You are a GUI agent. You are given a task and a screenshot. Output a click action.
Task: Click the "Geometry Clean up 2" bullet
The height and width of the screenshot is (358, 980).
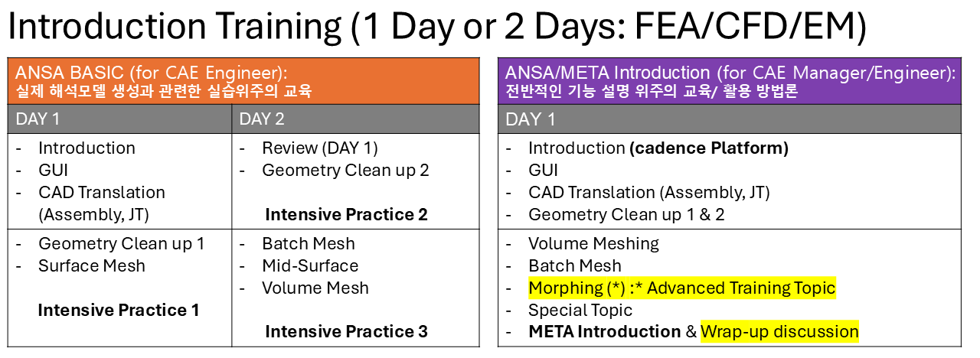pyautogui.click(x=345, y=171)
